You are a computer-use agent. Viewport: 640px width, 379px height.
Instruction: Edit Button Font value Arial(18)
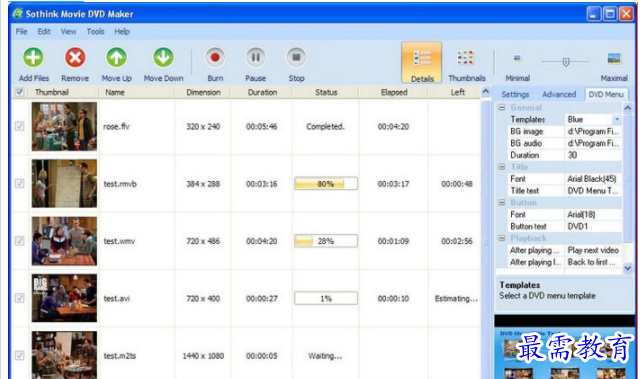point(593,214)
